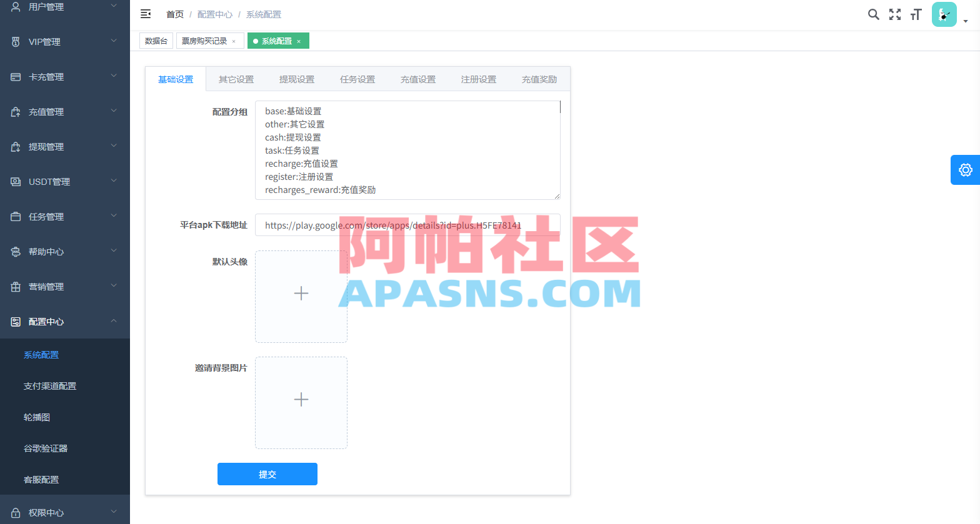Open 客服配置 in the sidebar
This screenshot has width=980, height=524.
pos(41,480)
